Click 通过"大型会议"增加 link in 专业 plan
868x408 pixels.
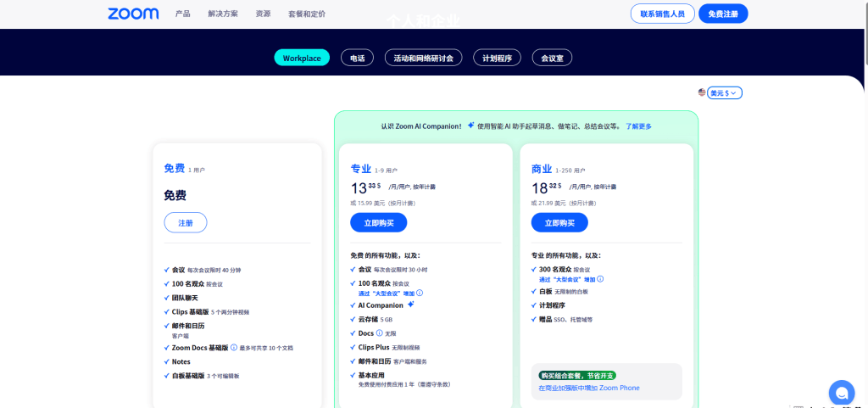(x=387, y=293)
